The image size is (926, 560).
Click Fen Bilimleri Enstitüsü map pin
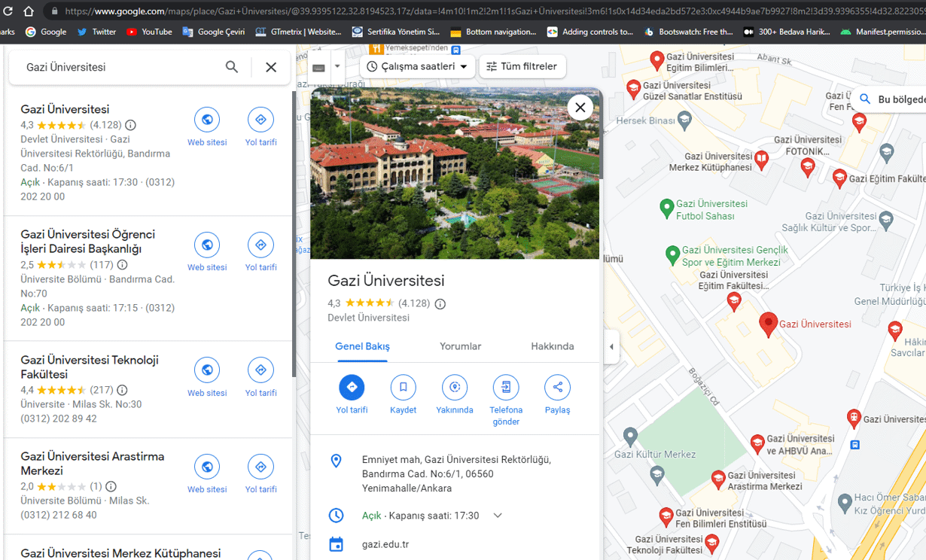point(666,516)
